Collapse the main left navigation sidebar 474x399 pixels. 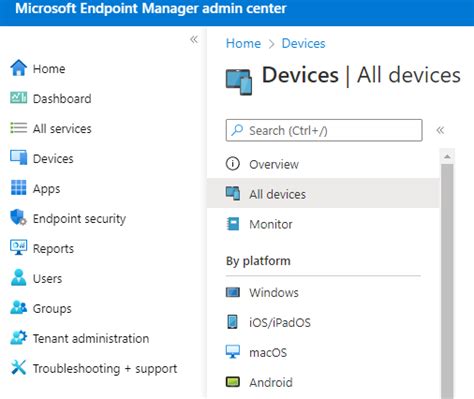pyautogui.click(x=194, y=40)
